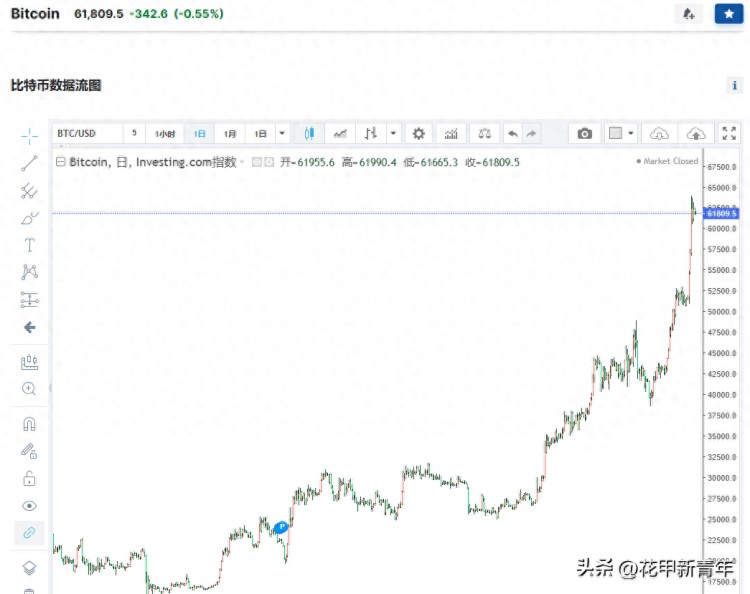
Task: Take a chart snapshot with camera
Action: pyautogui.click(x=585, y=133)
